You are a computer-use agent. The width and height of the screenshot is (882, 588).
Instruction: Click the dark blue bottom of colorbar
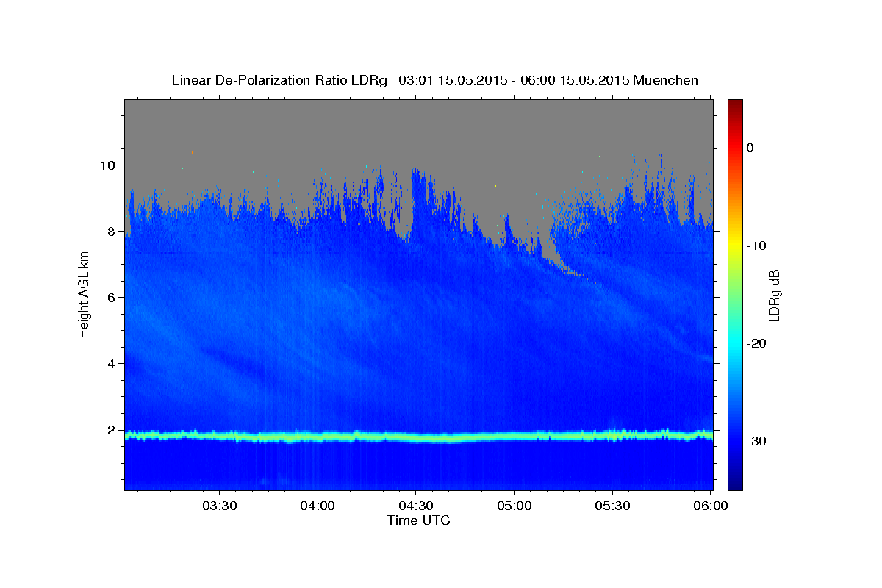click(x=735, y=481)
